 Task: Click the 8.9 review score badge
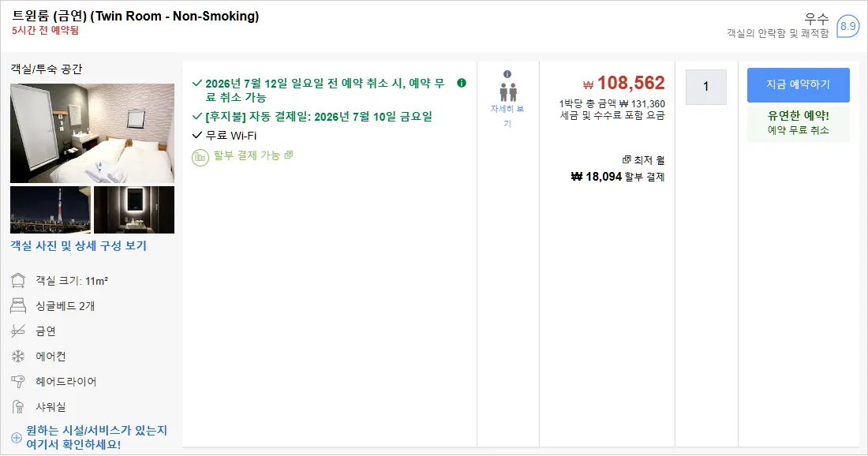point(847,26)
